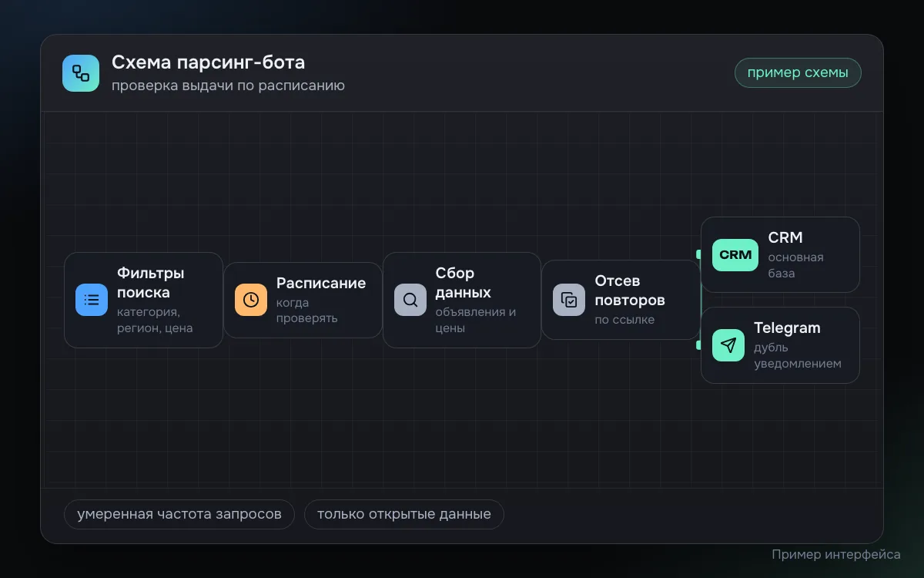This screenshot has height=578, width=924.
Task: Select the «Расписание» node title
Action: (x=321, y=283)
